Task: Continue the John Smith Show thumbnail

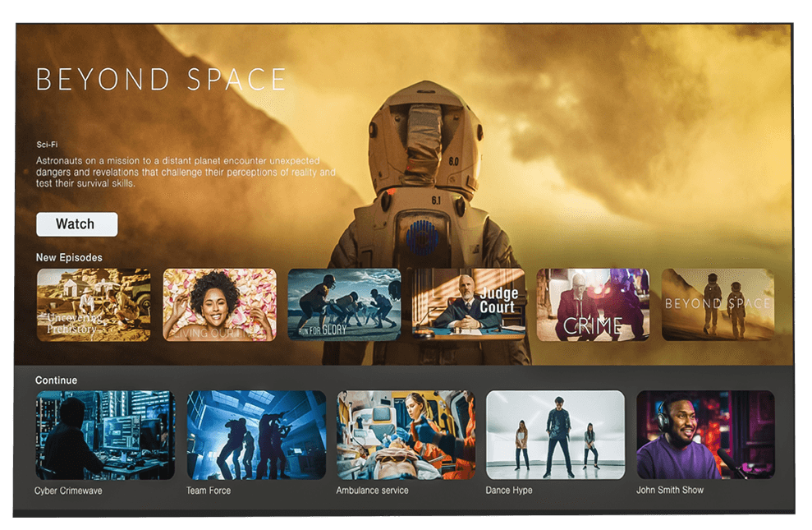Action: pyautogui.click(x=705, y=435)
